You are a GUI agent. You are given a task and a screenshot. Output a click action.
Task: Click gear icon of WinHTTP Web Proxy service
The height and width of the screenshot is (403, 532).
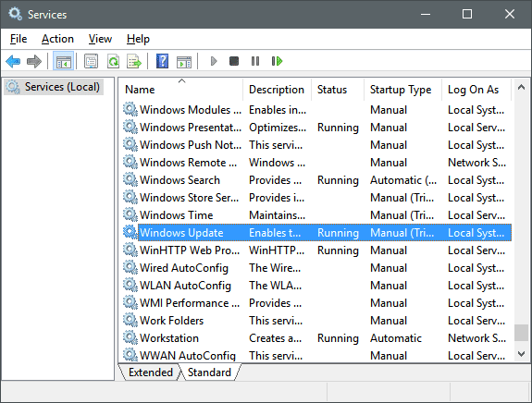tap(130, 250)
